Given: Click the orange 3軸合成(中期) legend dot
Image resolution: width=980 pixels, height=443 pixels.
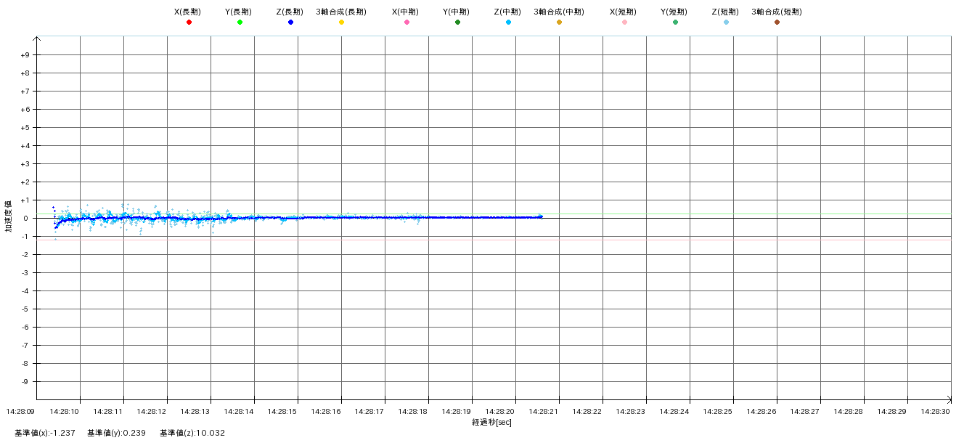Looking at the screenshot, I should (559, 23).
